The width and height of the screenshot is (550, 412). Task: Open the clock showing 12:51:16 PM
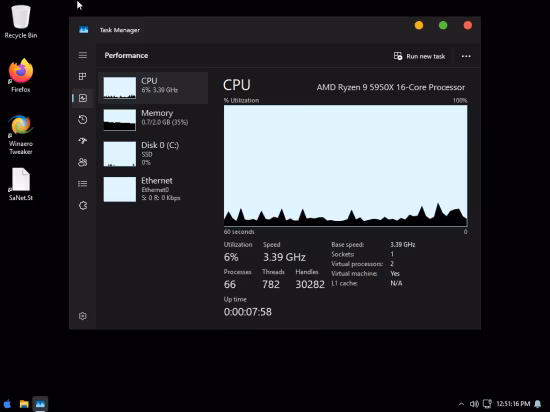[513, 404]
